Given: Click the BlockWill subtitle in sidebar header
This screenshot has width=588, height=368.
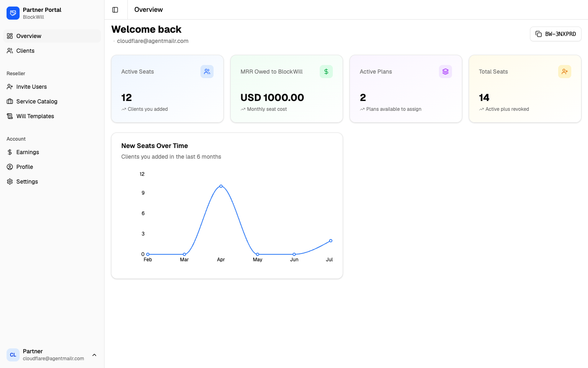Looking at the screenshot, I should coord(33,17).
